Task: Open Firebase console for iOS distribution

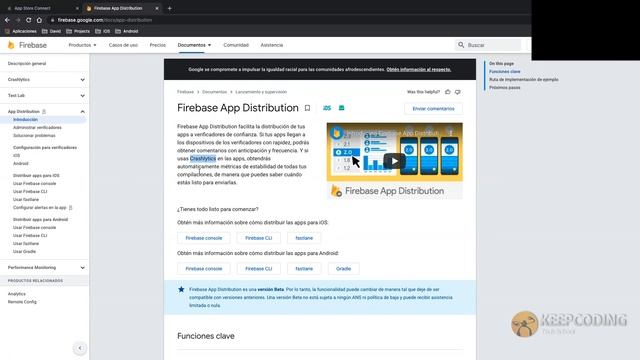Action: pyautogui.click(x=204, y=238)
